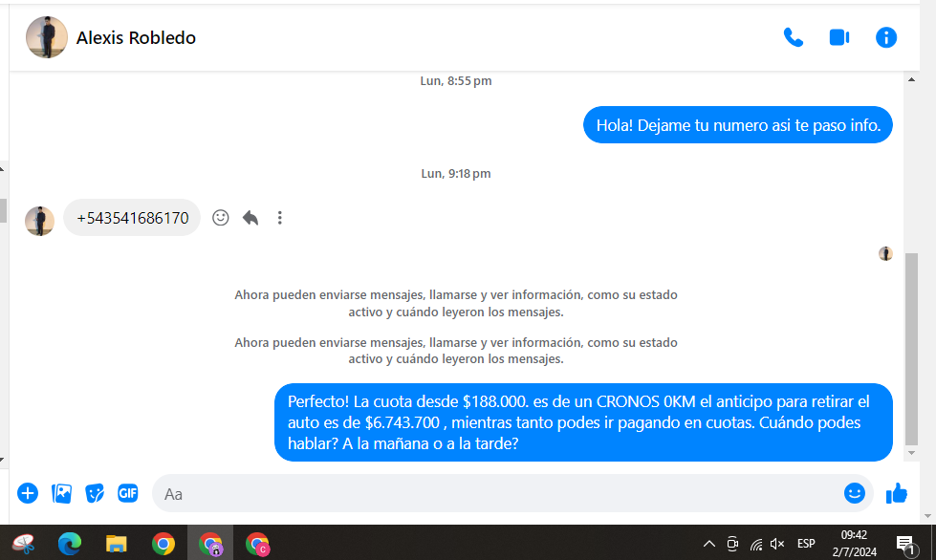This screenshot has height=560, width=936.
Task: Open more actions plus button
Action: (x=28, y=493)
